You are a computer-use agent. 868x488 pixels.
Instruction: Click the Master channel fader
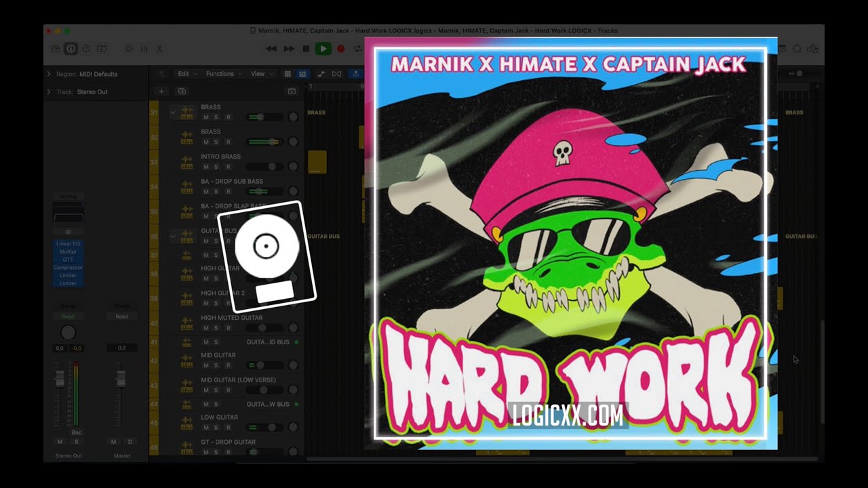[121, 379]
